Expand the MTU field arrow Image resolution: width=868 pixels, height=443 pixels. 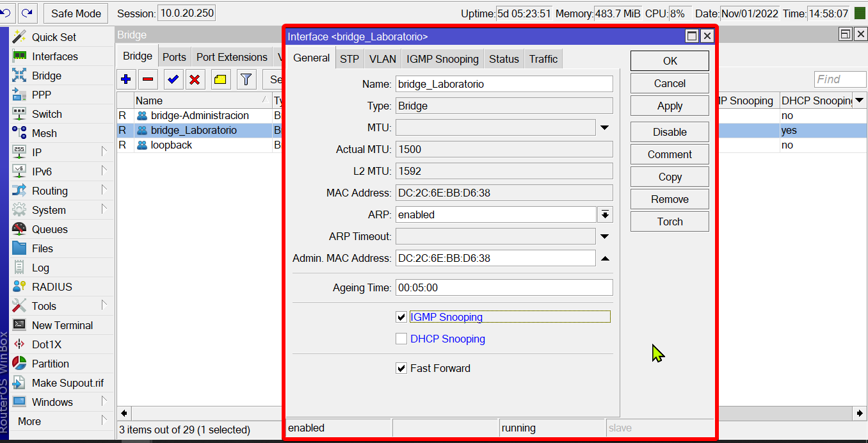[x=605, y=128]
